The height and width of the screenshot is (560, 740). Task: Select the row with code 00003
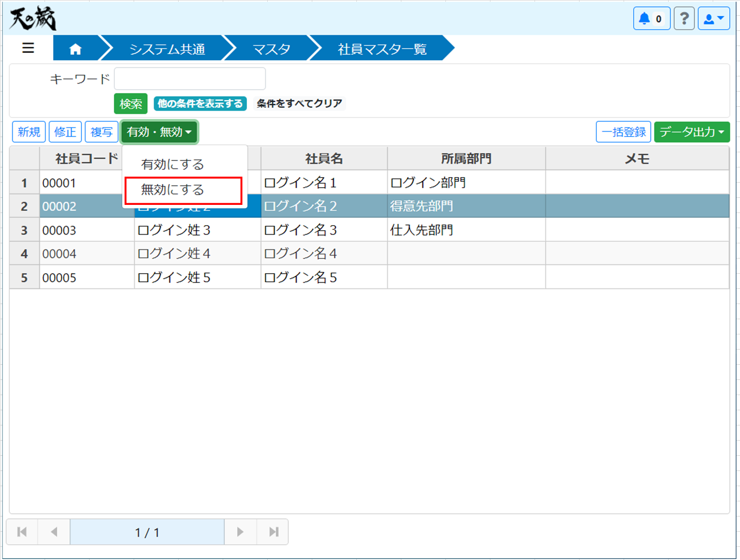(x=59, y=230)
